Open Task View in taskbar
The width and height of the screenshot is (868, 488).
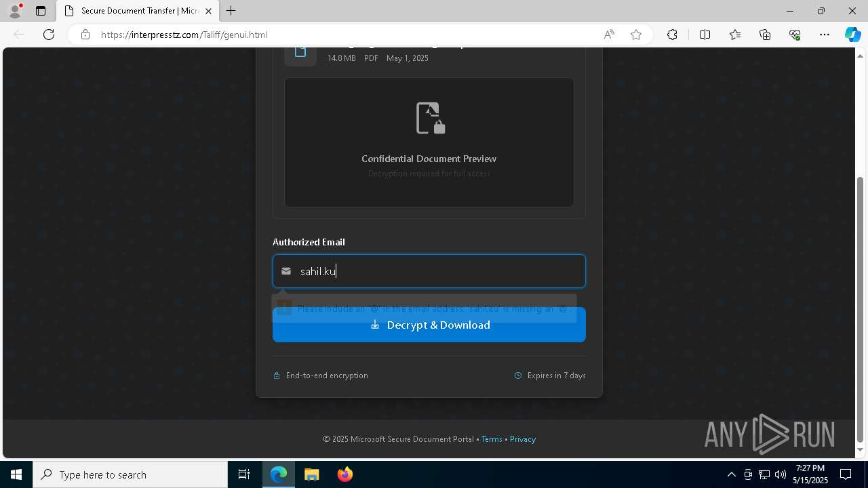click(x=244, y=474)
